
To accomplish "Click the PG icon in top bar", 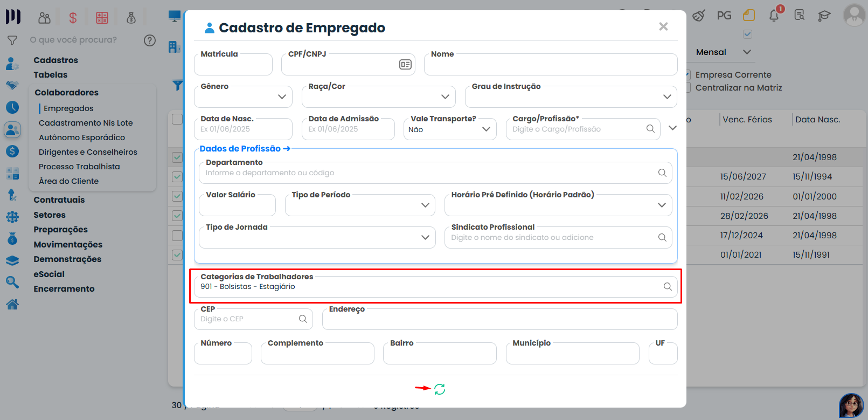I will (724, 15).
